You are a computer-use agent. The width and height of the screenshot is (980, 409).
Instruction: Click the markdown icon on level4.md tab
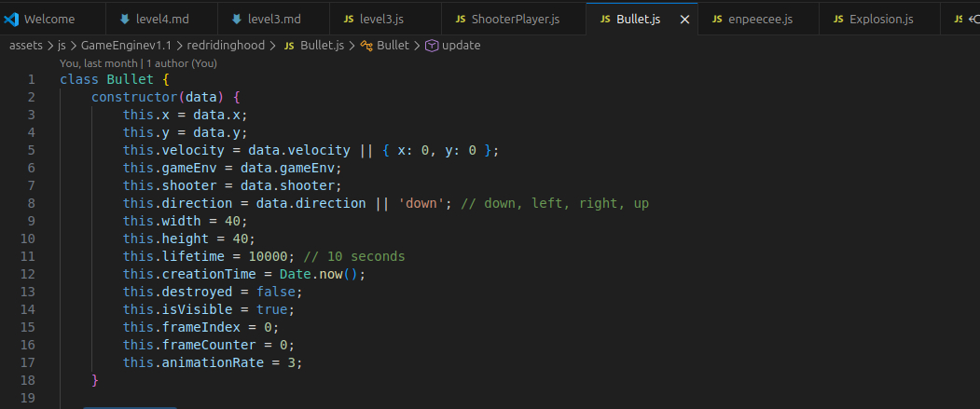click(x=125, y=19)
